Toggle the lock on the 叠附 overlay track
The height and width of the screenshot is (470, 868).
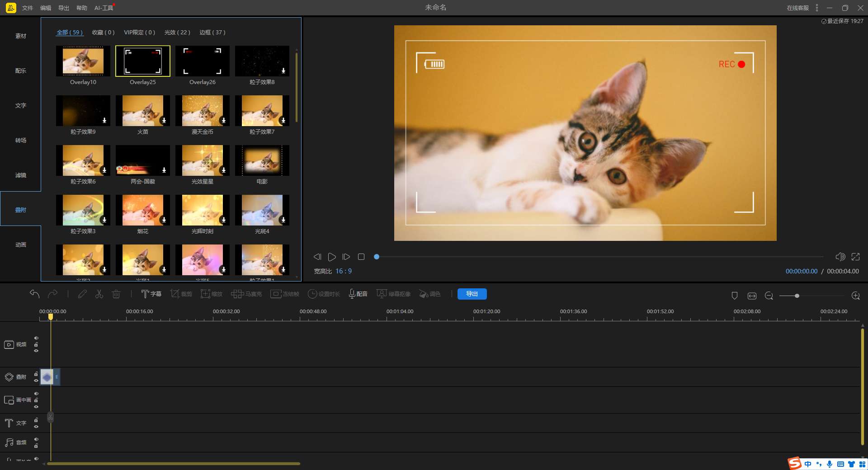pyautogui.click(x=36, y=374)
